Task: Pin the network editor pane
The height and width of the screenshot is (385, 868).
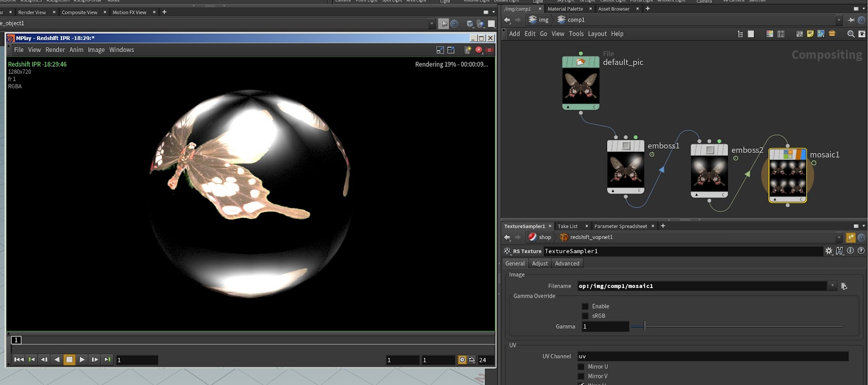Action: (x=851, y=20)
